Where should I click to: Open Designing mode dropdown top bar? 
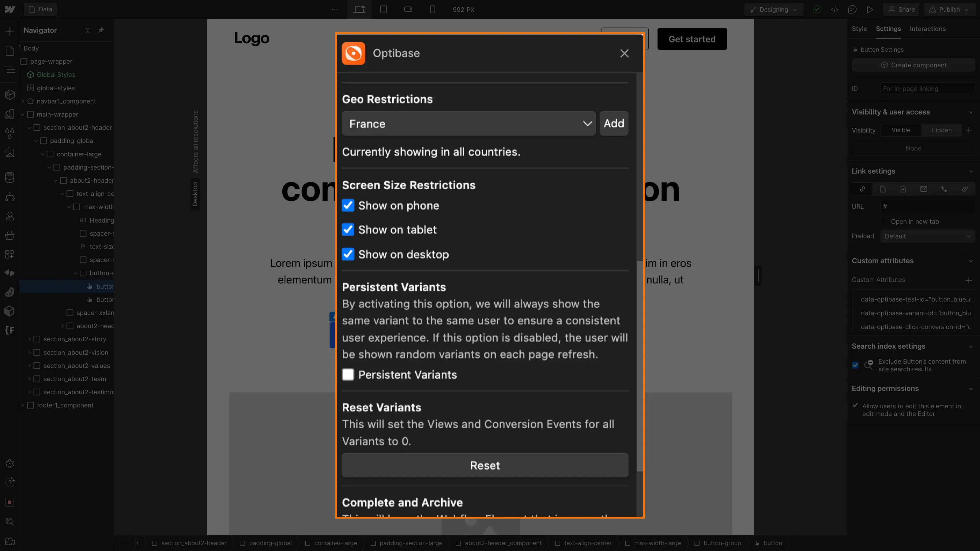[773, 9]
